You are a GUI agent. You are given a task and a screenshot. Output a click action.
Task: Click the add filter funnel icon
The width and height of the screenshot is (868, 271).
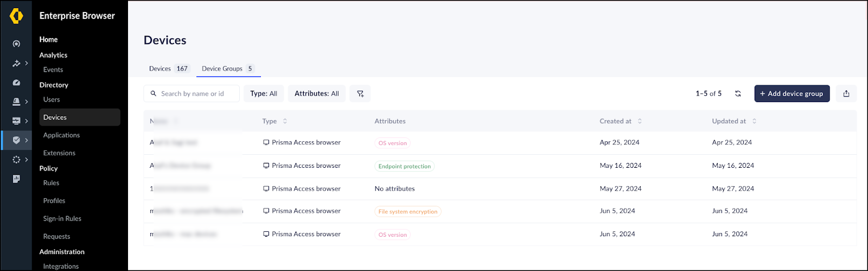[360, 93]
